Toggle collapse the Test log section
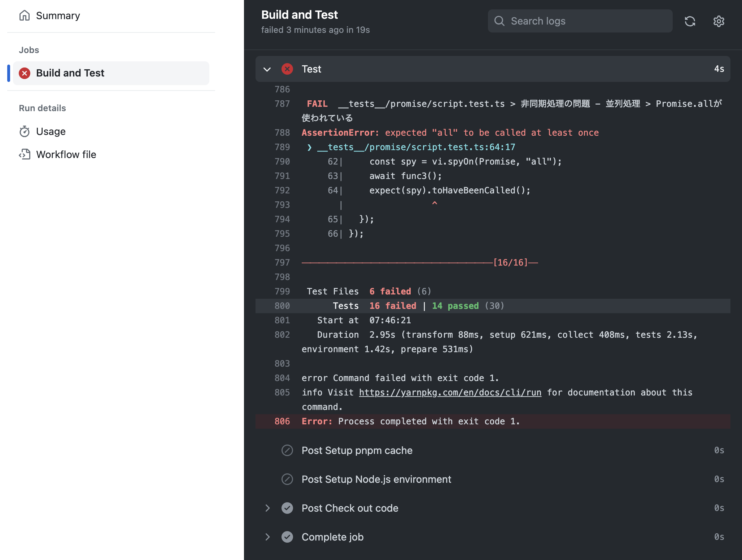Viewport: 742px width, 560px height. (266, 69)
